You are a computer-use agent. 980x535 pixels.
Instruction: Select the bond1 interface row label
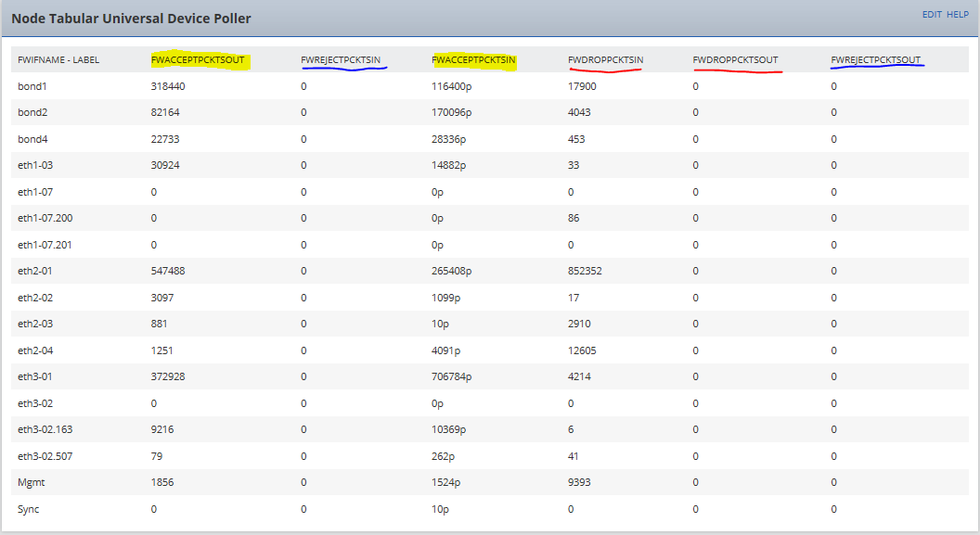(32, 86)
